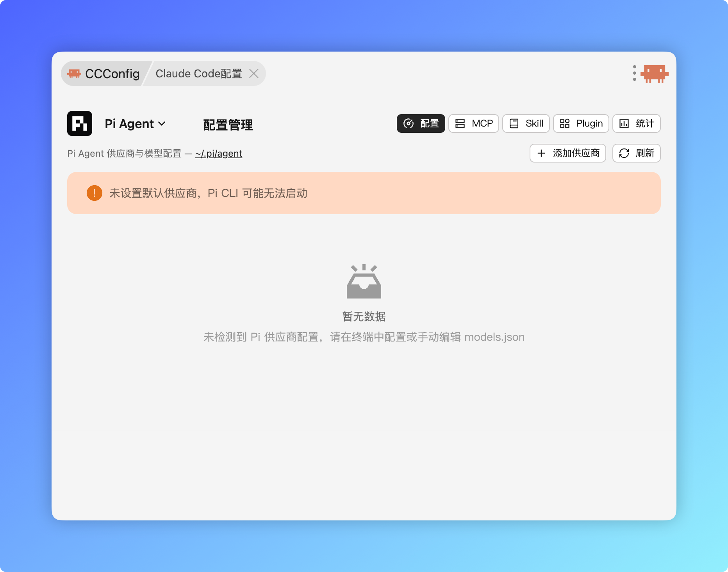Click the 未设置默认供应商 warning message text

[x=209, y=193]
